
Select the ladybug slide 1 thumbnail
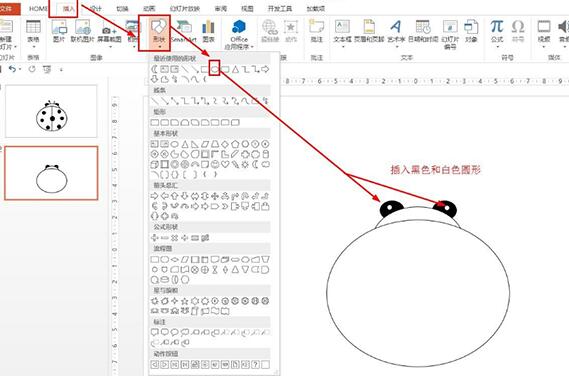(x=51, y=111)
